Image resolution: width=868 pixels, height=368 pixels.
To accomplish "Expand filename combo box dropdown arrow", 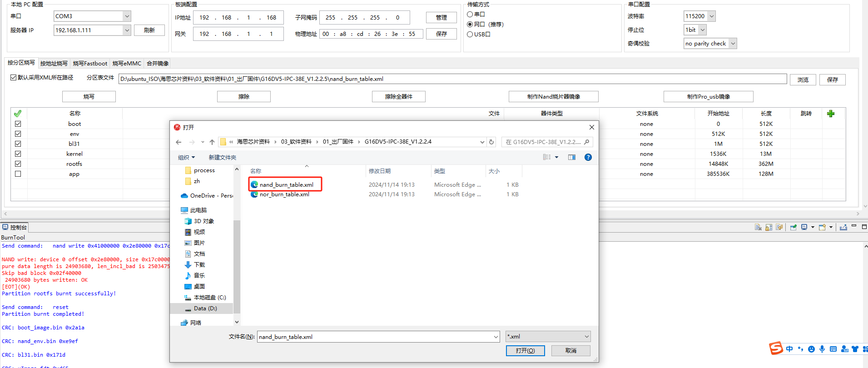I will tap(496, 337).
